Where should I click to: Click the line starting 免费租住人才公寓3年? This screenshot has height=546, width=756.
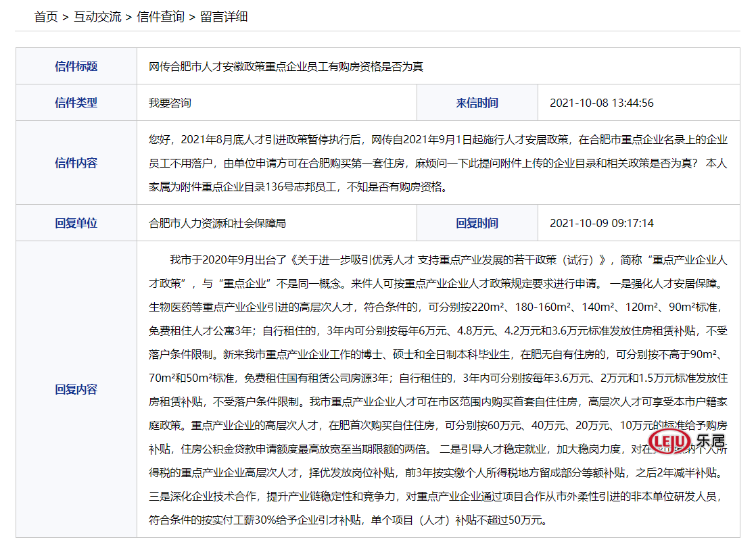coord(438,331)
